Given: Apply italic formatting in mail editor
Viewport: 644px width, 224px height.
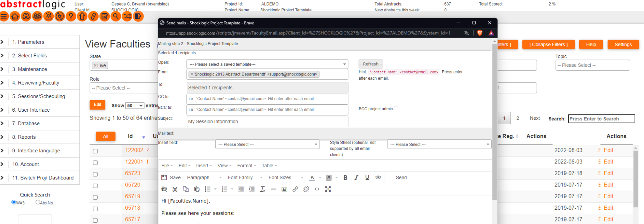Looking at the screenshot, I should [356, 177].
